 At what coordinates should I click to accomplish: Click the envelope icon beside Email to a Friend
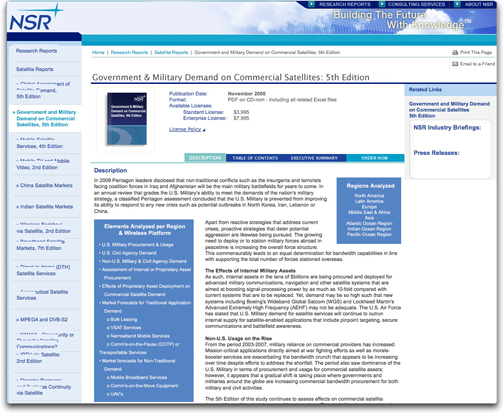point(455,64)
